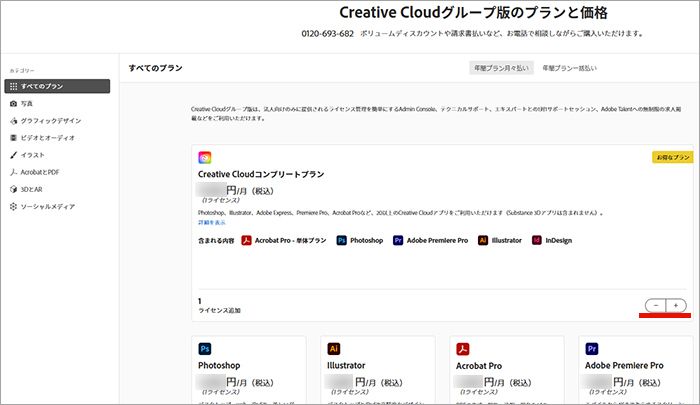The width and height of the screenshot is (700, 405).
Task: Switch to 年間プラン月々払い tab
Action: 501,68
